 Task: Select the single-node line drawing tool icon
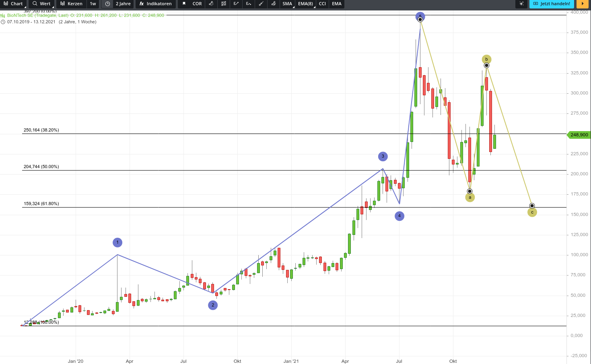(261, 4)
